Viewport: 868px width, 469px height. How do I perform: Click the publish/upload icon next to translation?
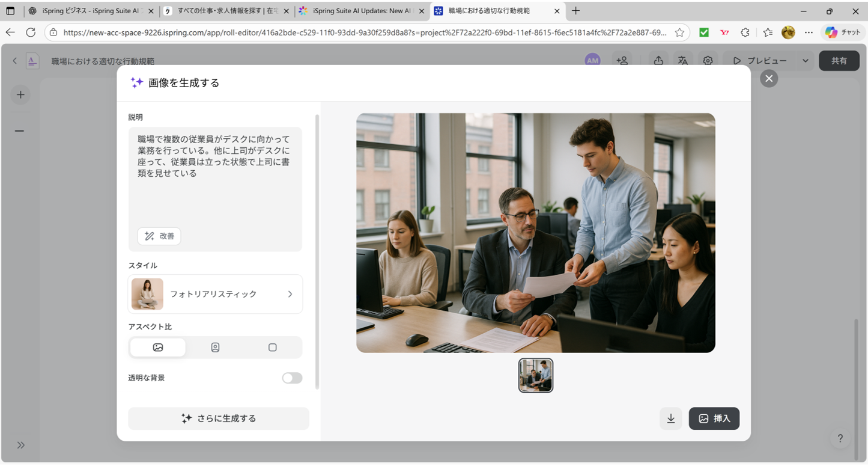click(x=658, y=61)
